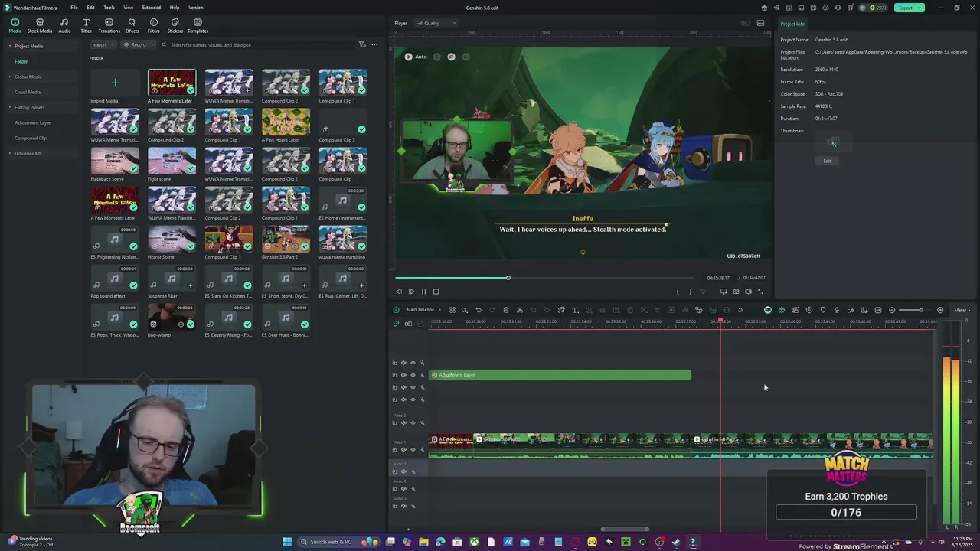Open the Templates tab
This screenshot has width=980, height=551.
[x=198, y=26]
